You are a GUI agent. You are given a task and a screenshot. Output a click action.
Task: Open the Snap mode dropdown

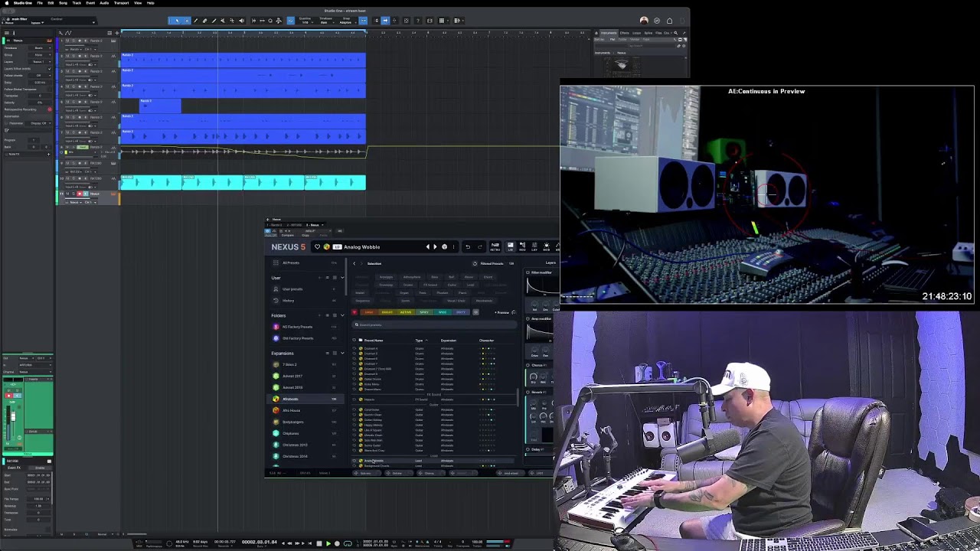coord(345,23)
